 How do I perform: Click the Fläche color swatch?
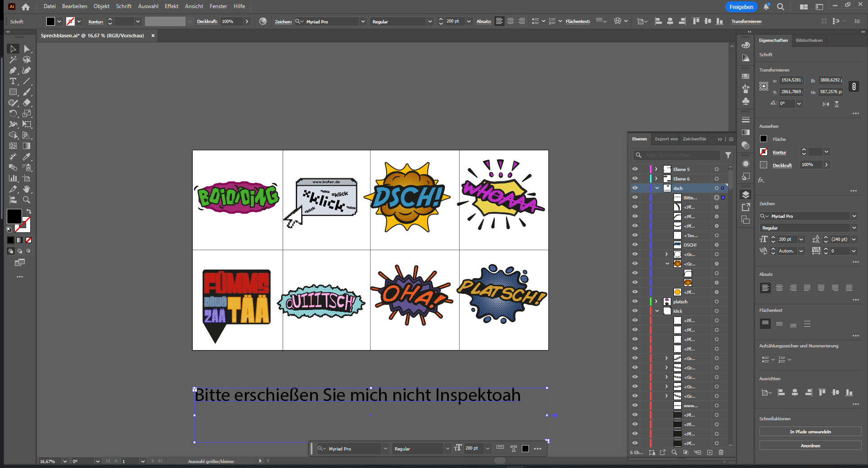pyautogui.click(x=764, y=139)
